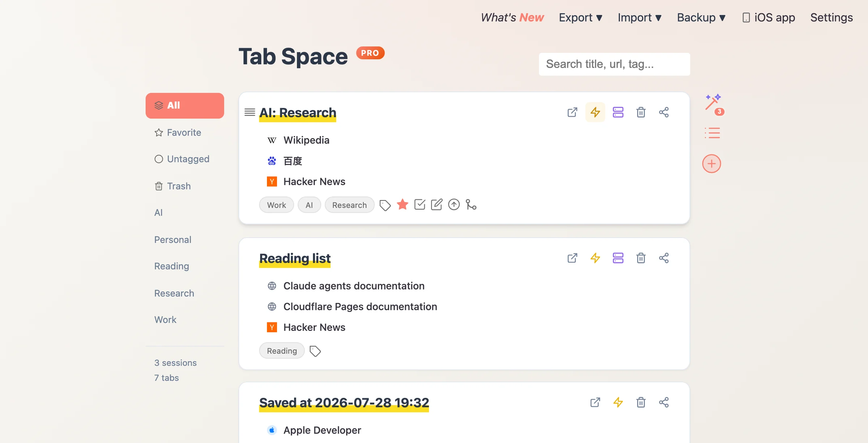This screenshot has width=868, height=443.
Task: Delete the Saved at 2026-07-28 session
Action: [x=641, y=402]
